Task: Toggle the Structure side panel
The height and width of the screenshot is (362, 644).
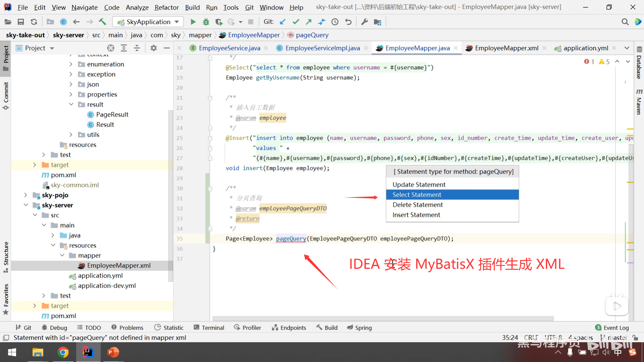Action: click(x=6, y=256)
